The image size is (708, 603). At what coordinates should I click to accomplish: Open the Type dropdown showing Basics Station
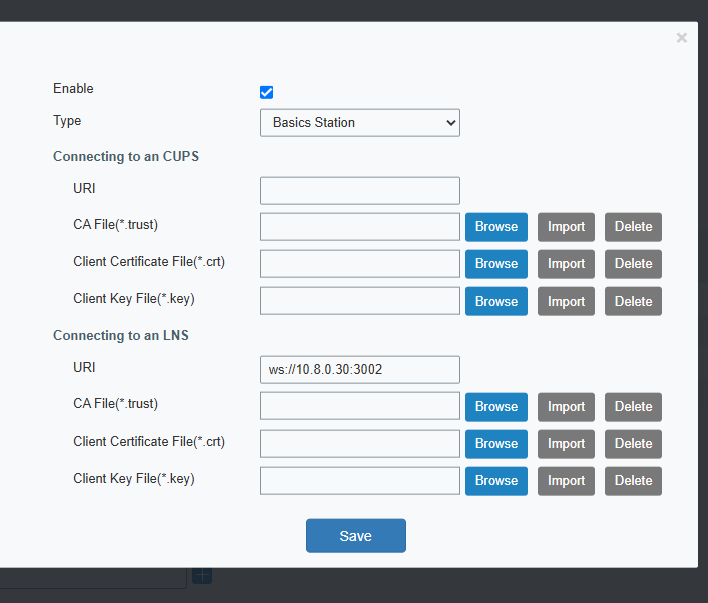coord(359,123)
